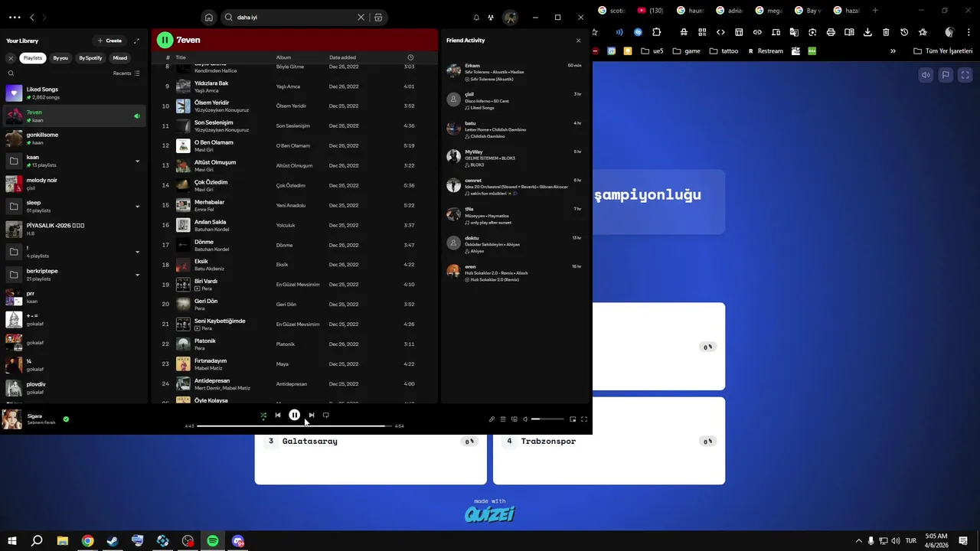The height and width of the screenshot is (551, 980).
Task: Open plovdiv playlist
Action: click(x=73, y=388)
